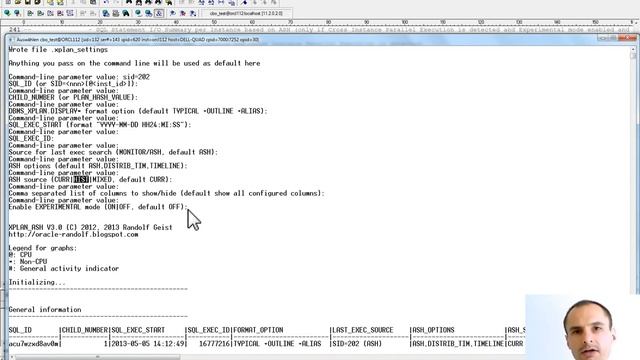The image size is (640, 360).
Task: Click the SQL_EXEC_START column header
Action: [138, 330]
